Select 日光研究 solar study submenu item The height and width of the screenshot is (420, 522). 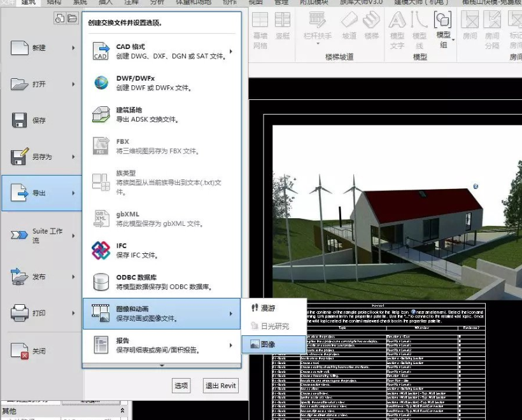click(x=274, y=326)
